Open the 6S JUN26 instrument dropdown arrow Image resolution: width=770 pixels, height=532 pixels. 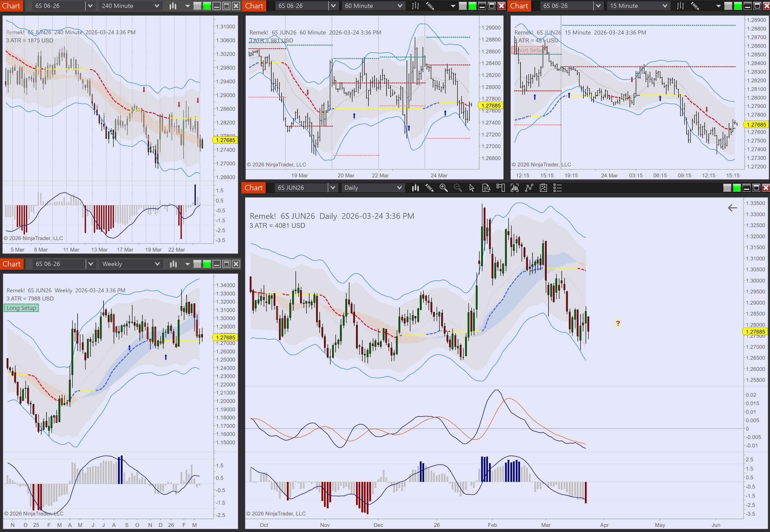[332, 188]
